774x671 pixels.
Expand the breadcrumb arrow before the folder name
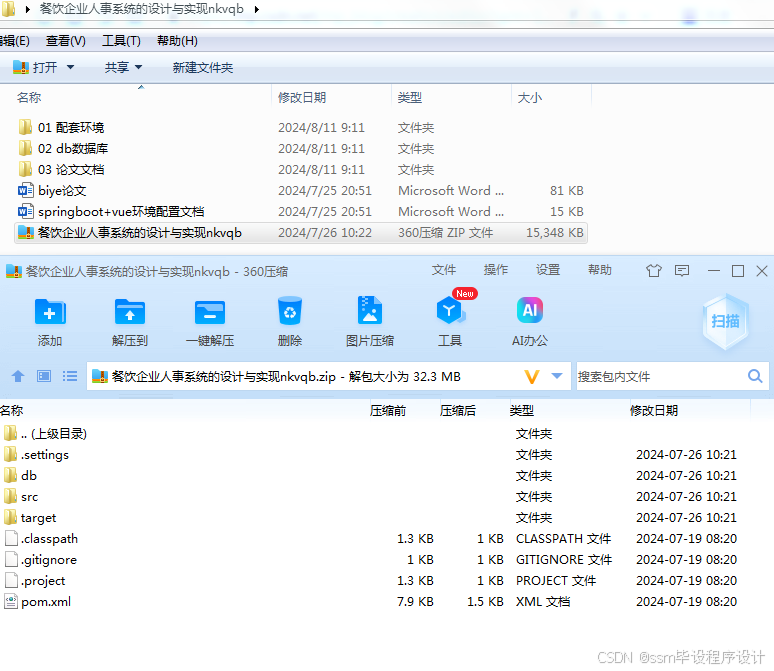(x=28, y=9)
